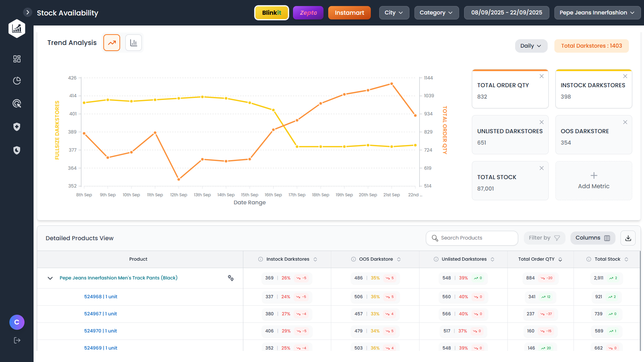
Task: Click the variant link icon beside Track Pants
Action: 231,278
